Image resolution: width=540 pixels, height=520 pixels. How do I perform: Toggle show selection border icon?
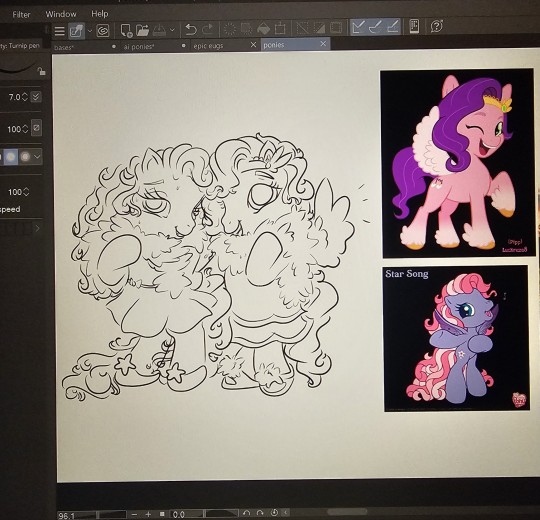(x=336, y=27)
